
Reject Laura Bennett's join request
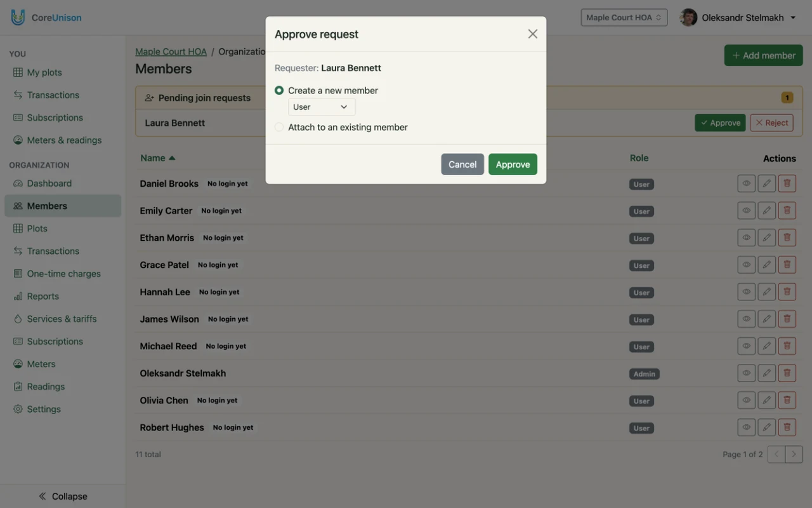(771, 123)
